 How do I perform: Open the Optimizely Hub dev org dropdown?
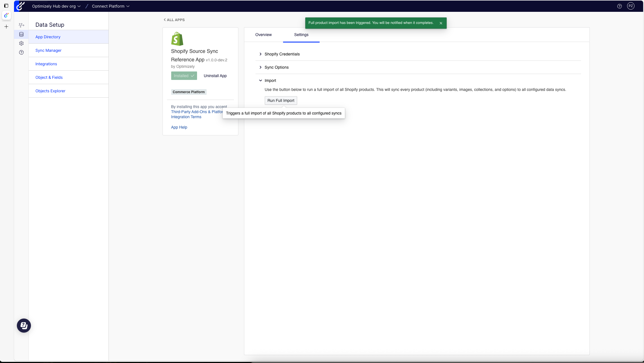[x=56, y=6]
